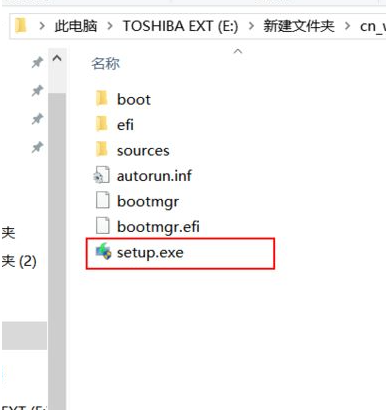
Task: Expand the chevron after 新建文件夹
Action: (347, 26)
